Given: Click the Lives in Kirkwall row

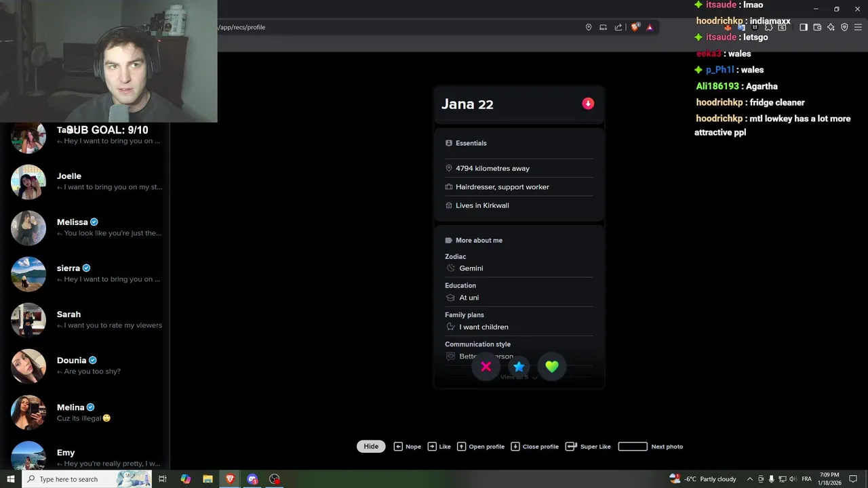Looking at the screenshot, I should tap(519, 205).
